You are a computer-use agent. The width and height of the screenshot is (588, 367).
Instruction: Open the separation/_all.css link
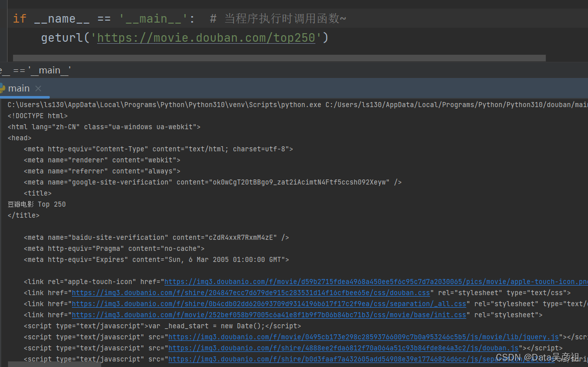click(x=269, y=304)
